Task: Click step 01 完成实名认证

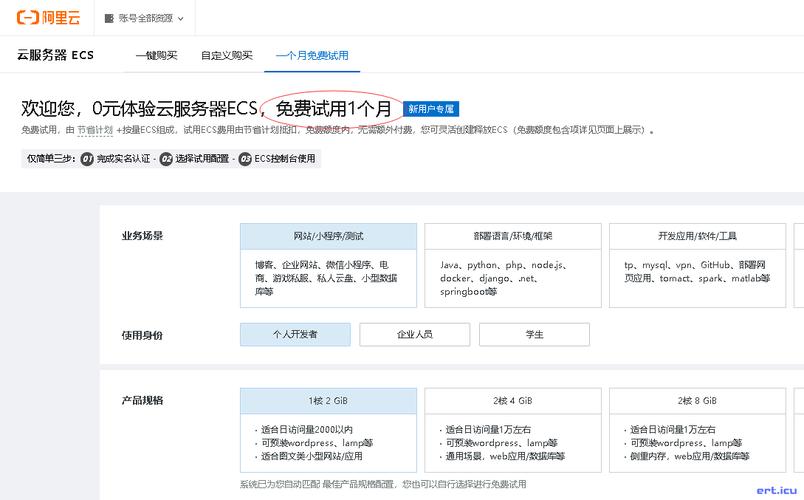Action: [x=116, y=159]
